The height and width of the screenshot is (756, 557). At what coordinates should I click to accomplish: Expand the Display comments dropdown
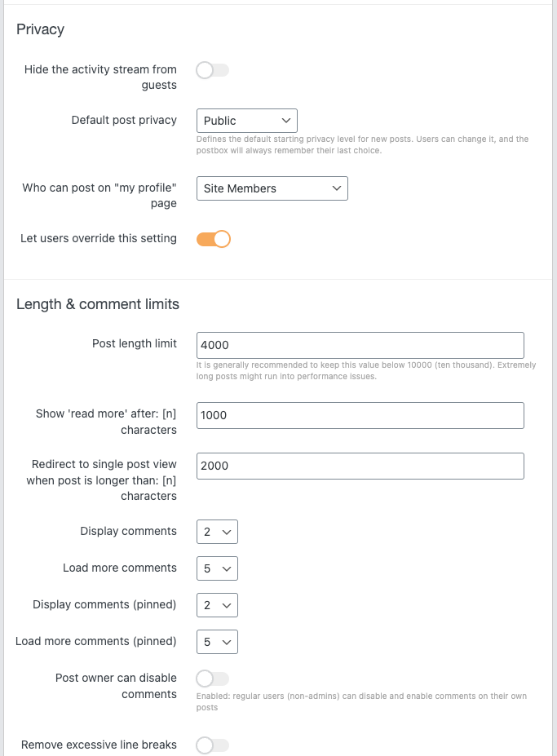click(217, 532)
